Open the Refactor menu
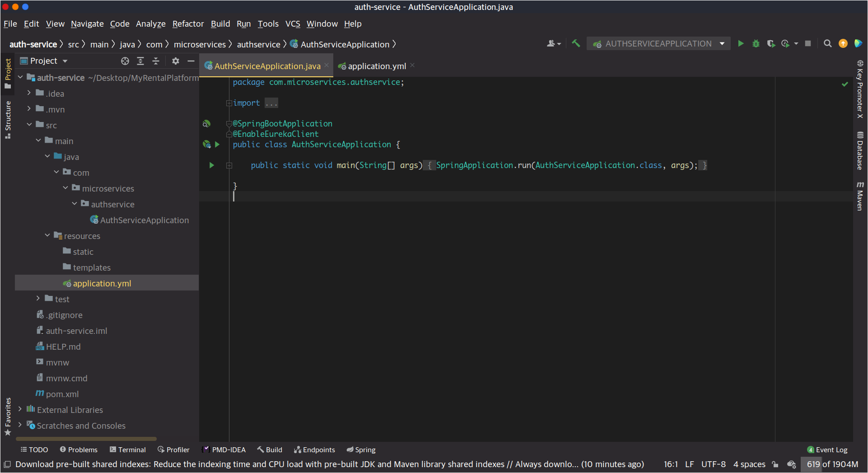 coord(188,24)
